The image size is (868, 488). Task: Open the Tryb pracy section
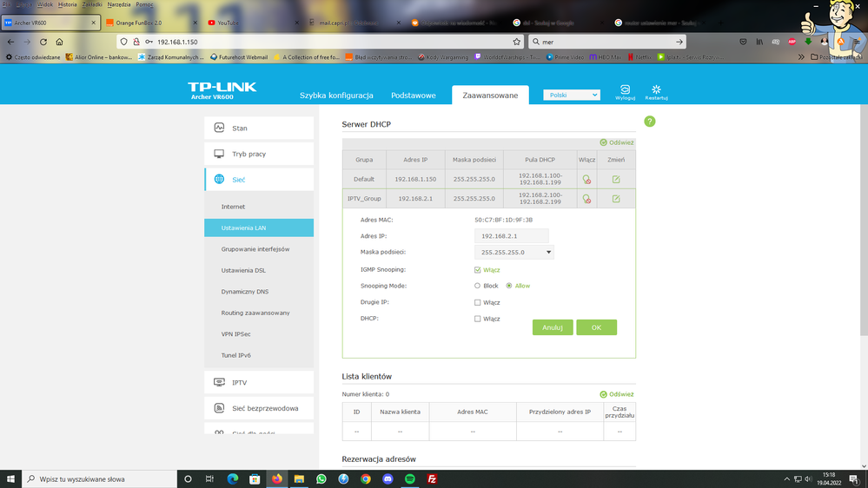pyautogui.click(x=259, y=154)
